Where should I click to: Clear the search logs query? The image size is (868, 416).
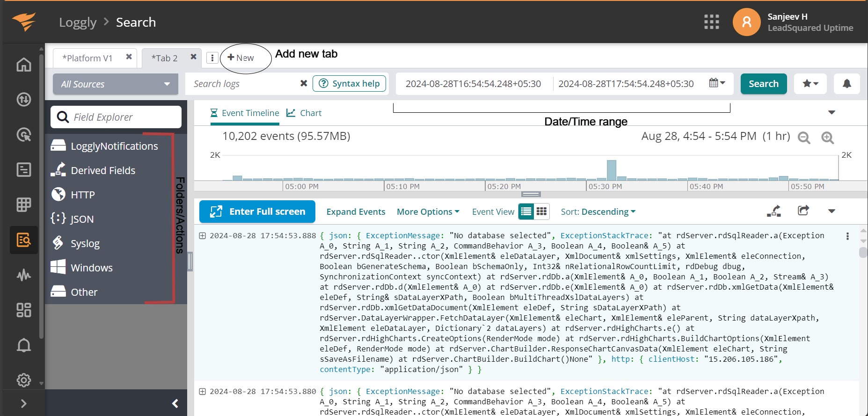click(x=304, y=83)
